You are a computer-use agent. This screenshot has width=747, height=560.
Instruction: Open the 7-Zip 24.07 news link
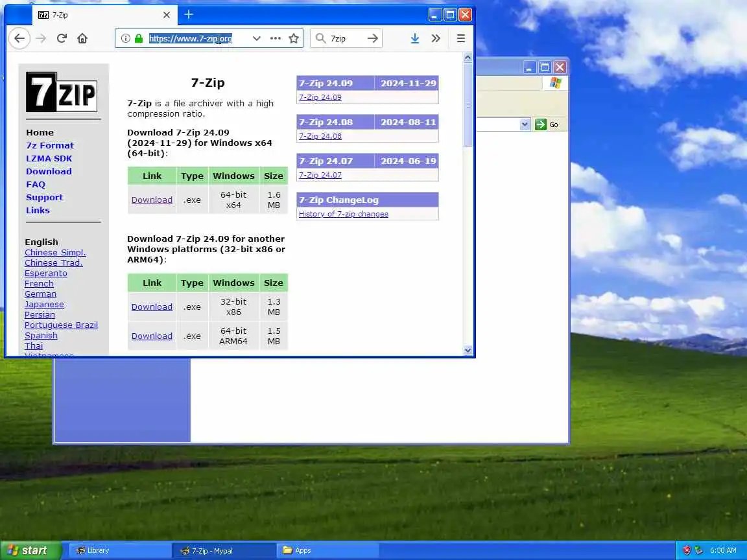point(320,175)
